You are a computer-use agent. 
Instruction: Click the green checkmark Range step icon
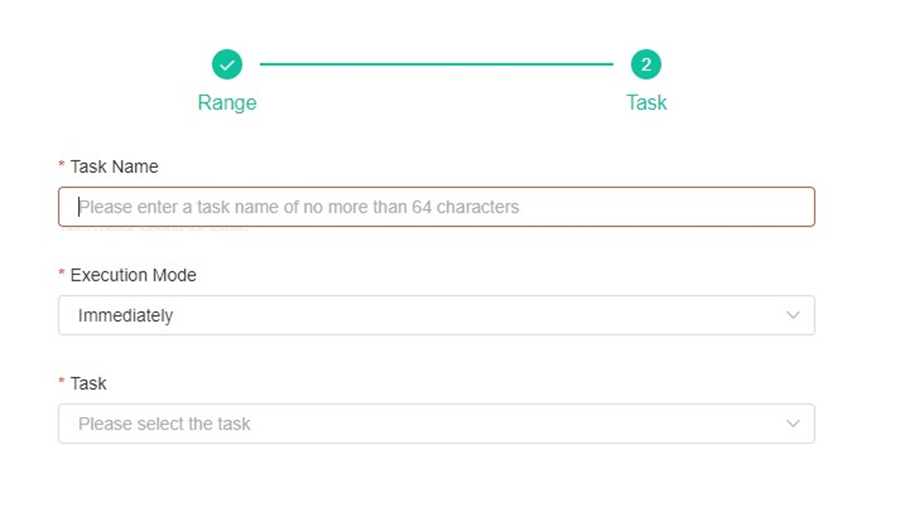click(227, 65)
